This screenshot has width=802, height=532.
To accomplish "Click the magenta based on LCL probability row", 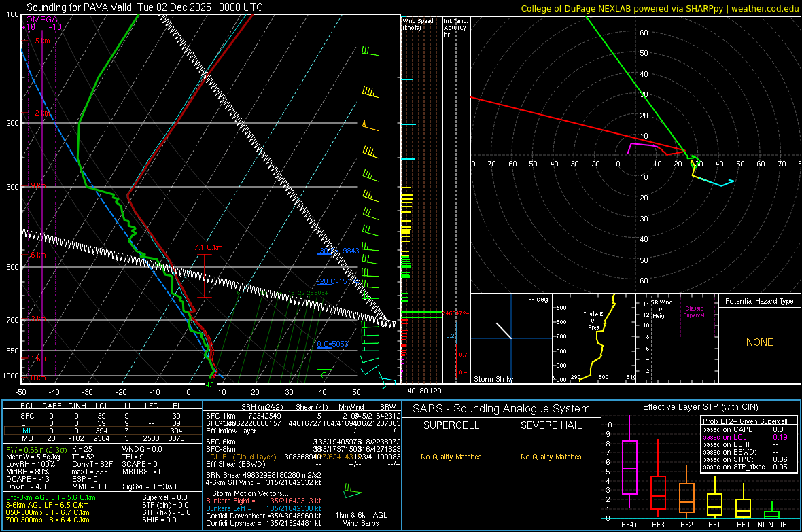I will point(745,437).
